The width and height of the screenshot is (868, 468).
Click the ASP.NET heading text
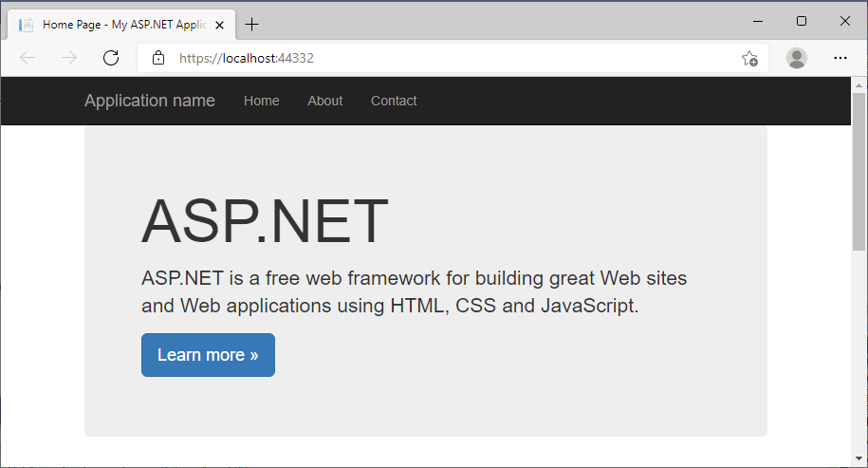266,221
